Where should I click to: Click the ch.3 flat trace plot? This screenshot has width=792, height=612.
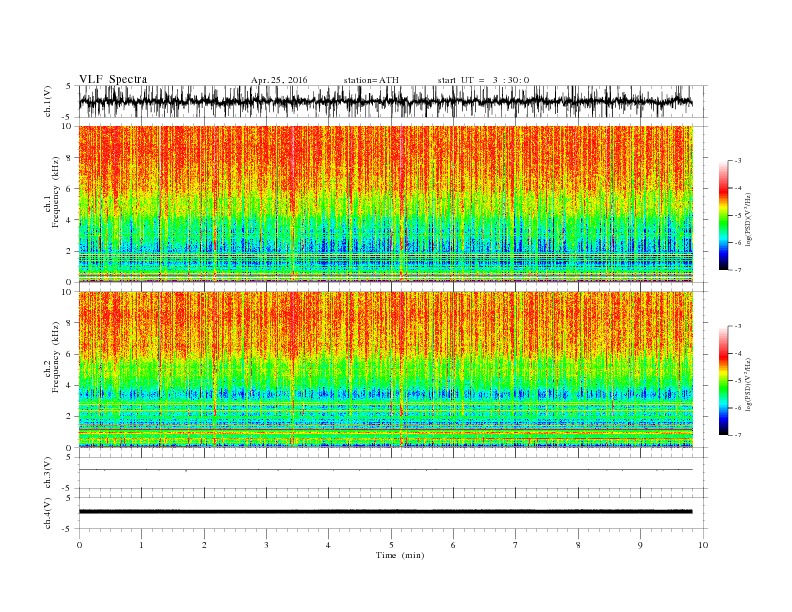click(x=393, y=473)
